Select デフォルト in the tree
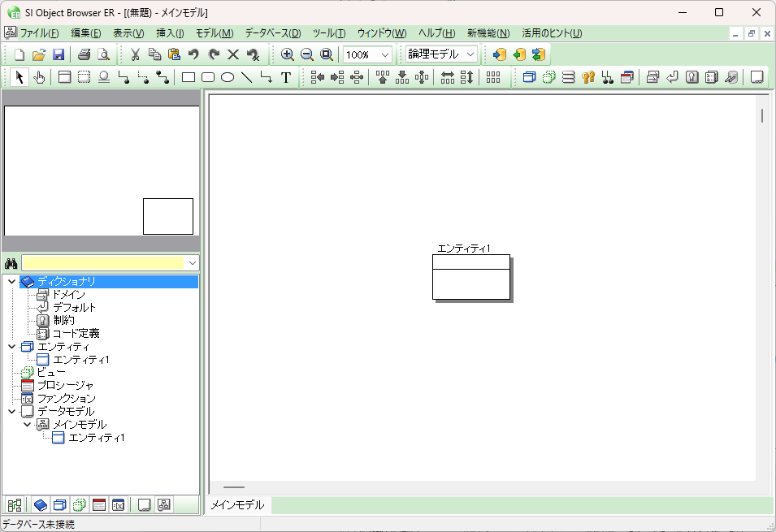 [74, 308]
